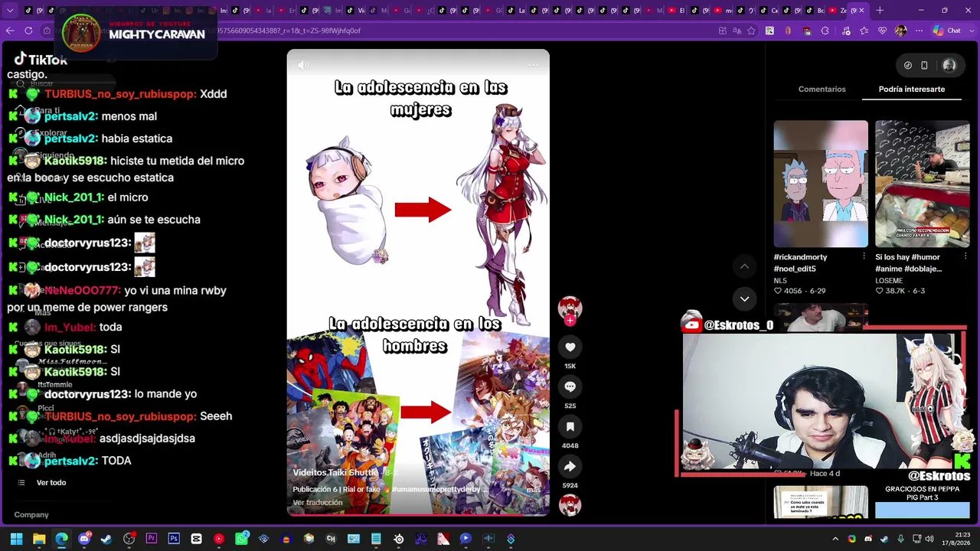The height and width of the screenshot is (551, 980).
Task: Switch to the Podría interesarte tab
Action: (x=912, y=90)
